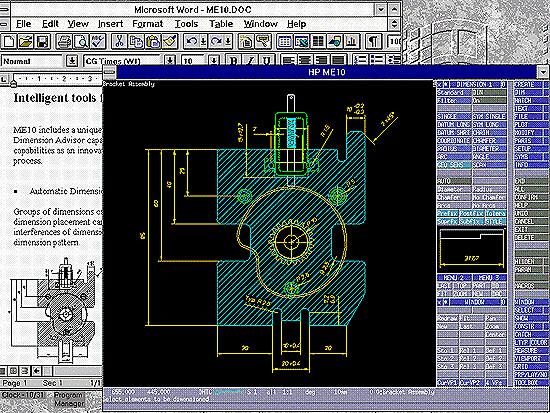Click the DATUM LONG button in ME10
Viewport: 550px width, 413px height.
click(454, 124)
